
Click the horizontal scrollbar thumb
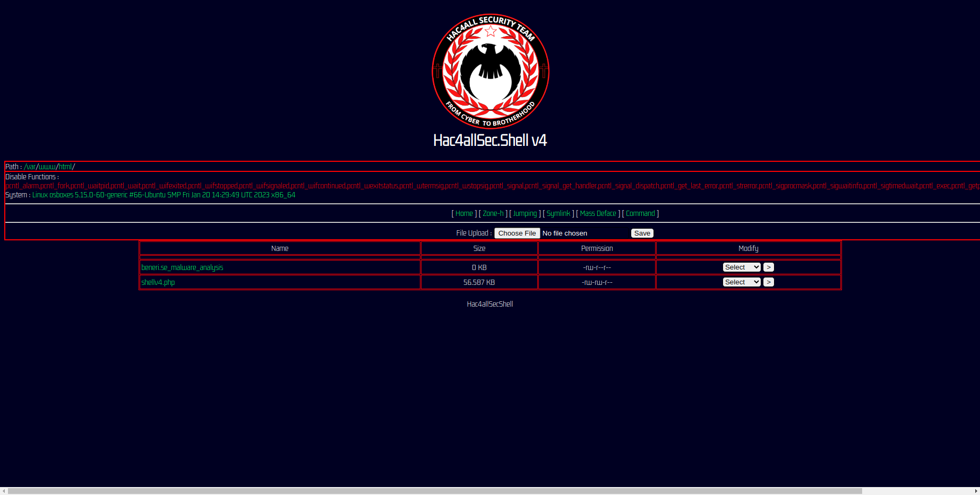click(x=435, y=491)
